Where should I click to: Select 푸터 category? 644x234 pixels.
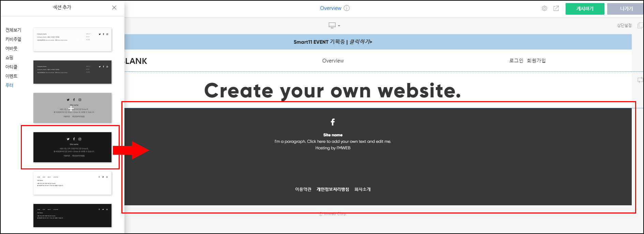pos(9,85)
